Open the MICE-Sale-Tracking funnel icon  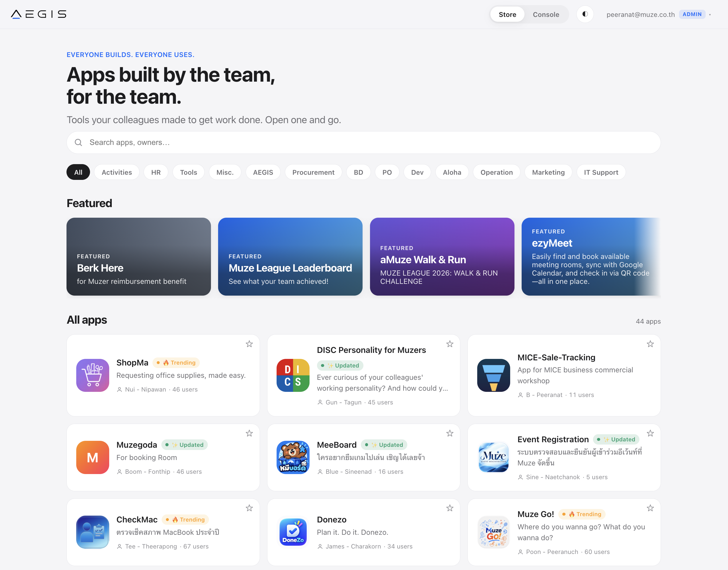click(494, 375)
